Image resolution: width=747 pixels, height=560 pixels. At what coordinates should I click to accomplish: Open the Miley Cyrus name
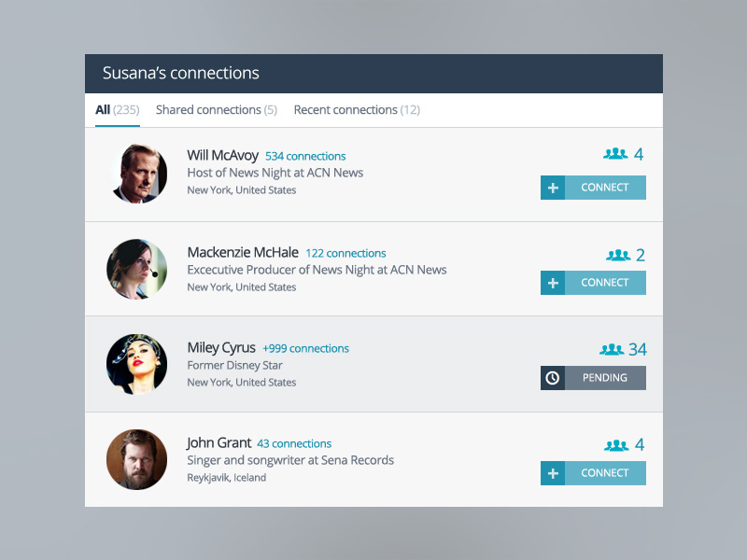pyautogui.click(x=221, y=347)
